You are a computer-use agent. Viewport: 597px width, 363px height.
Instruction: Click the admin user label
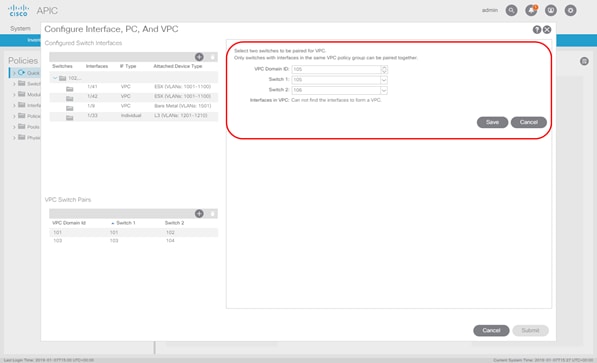[x=490, y=10]
